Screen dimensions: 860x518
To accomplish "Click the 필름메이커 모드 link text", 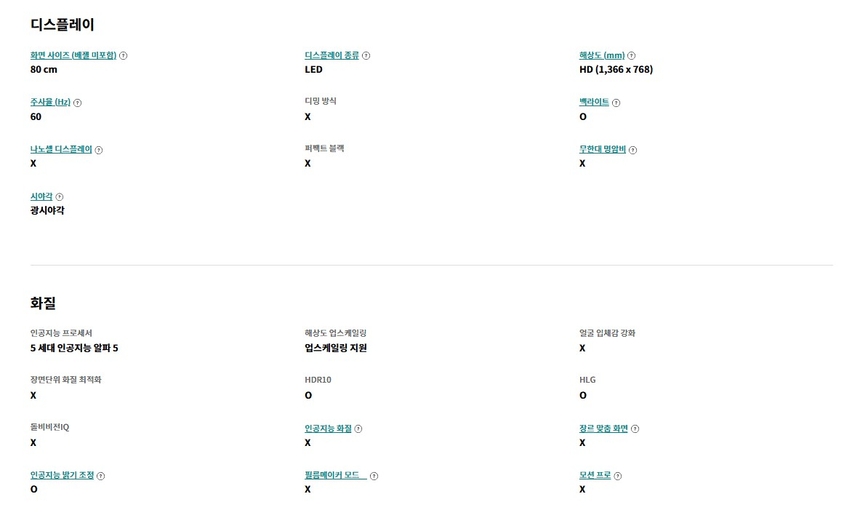I will click(335, 476).
